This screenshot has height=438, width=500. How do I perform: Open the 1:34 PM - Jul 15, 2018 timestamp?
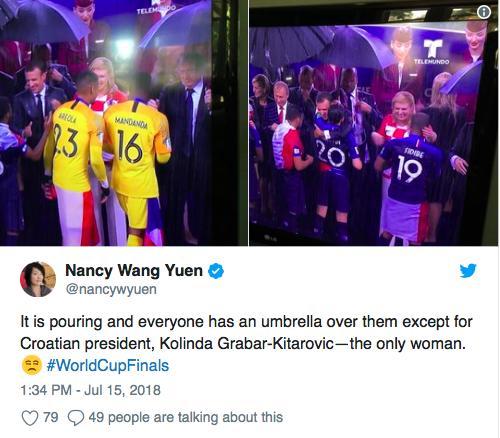point(90,390)
